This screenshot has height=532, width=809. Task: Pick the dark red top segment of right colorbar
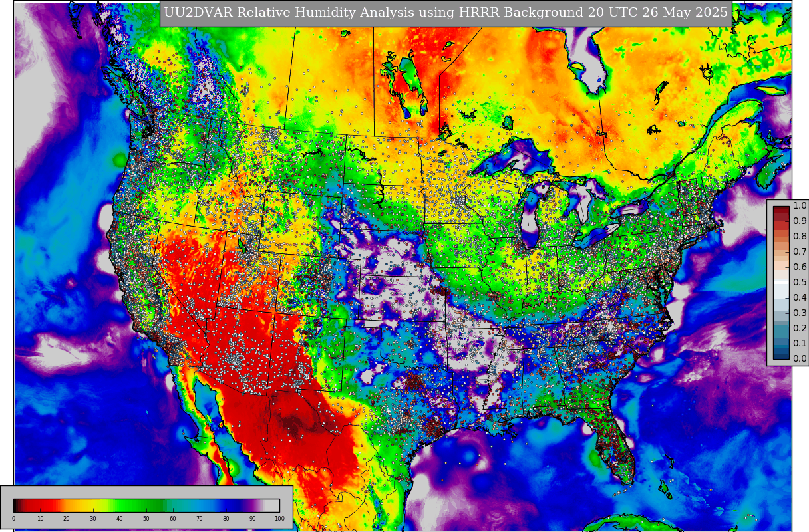781,209
